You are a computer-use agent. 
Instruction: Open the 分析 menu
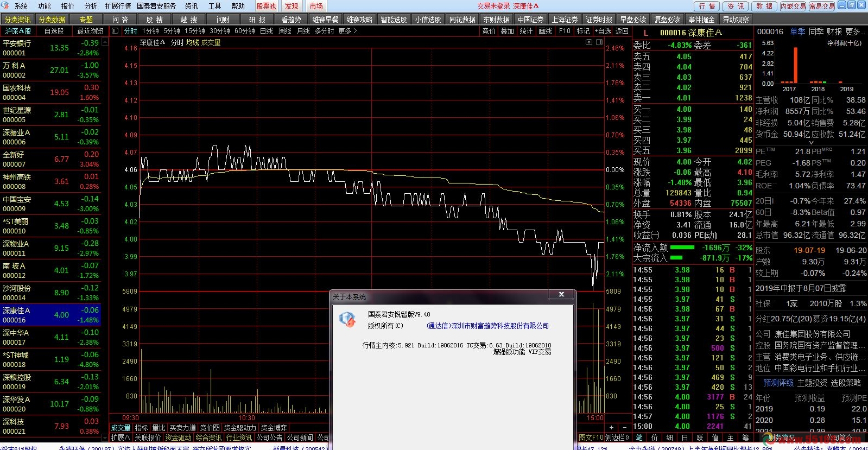(91, 6)
